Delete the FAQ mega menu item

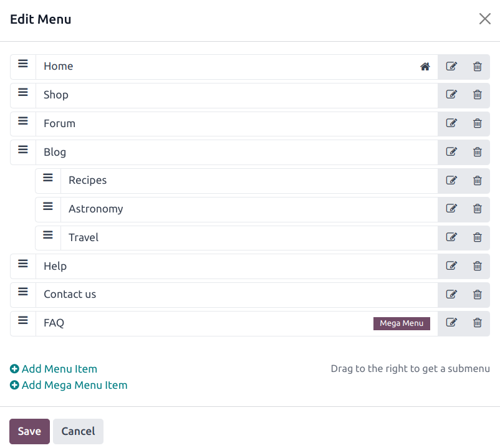click(x=477, y=323)
